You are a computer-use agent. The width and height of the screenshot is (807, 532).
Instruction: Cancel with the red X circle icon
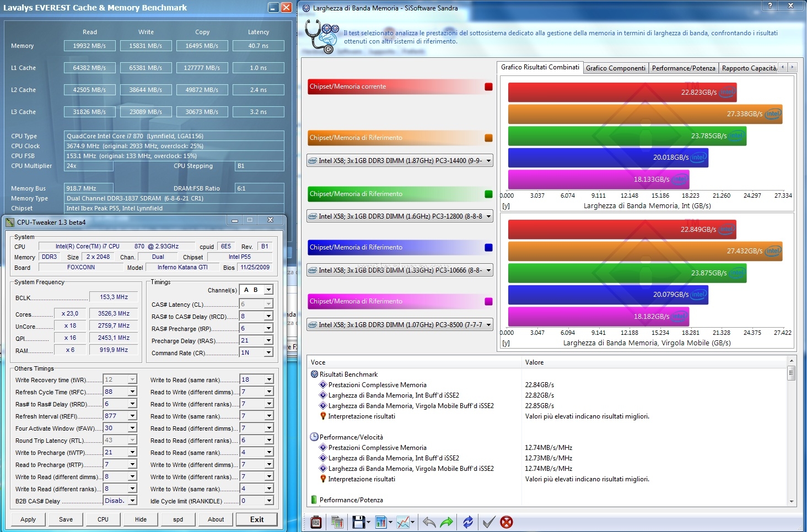click(x=507, y=522)
